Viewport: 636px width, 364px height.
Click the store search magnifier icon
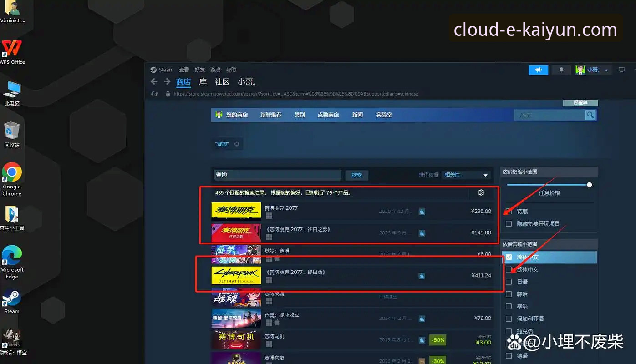pyautogui.click(x=590, y=115)
